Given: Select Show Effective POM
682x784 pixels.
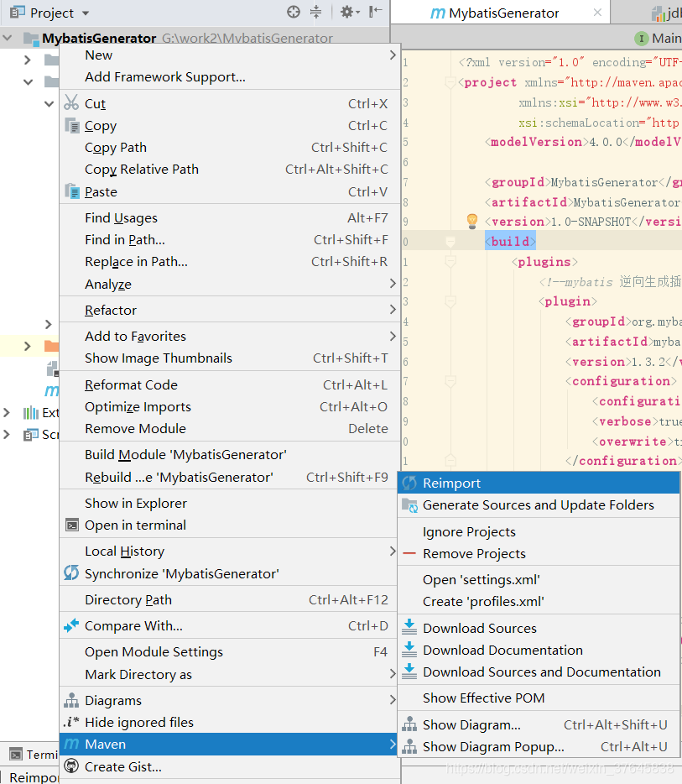Looking at the screenshot, I should [x=539, y=698].
